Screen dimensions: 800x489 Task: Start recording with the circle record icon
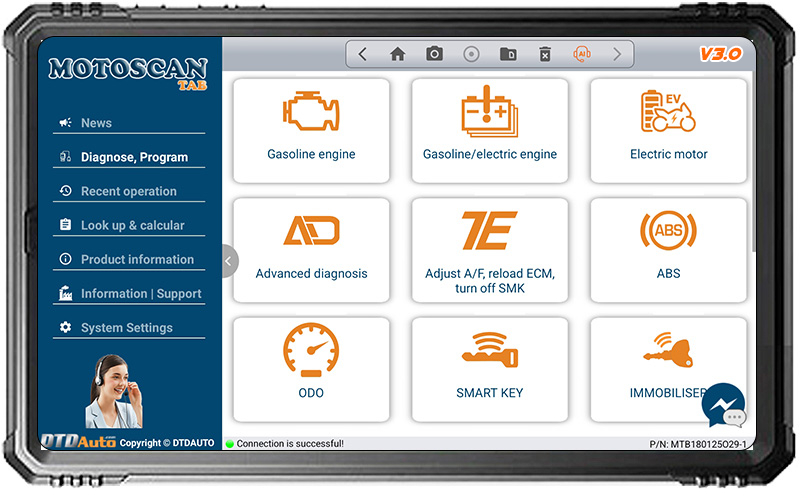point(471,54)
